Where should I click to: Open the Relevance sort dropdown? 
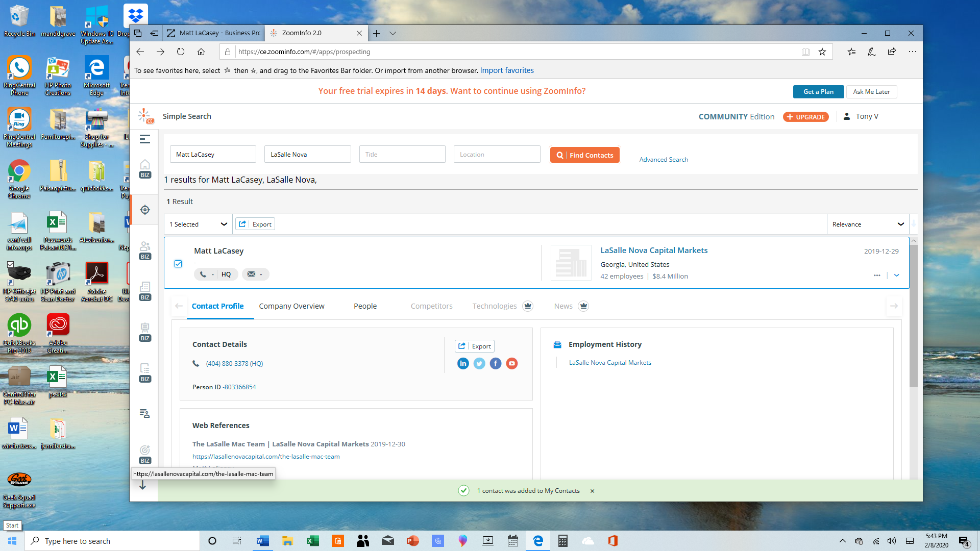pyautogui.click(x=868, y=224)
